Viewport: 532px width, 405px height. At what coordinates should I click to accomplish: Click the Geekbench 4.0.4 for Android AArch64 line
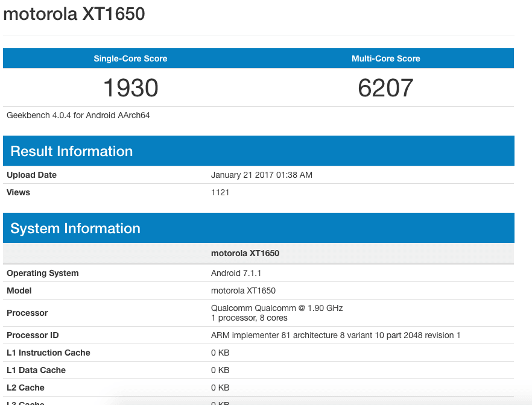pyautogui.click(x=78, y=115)
